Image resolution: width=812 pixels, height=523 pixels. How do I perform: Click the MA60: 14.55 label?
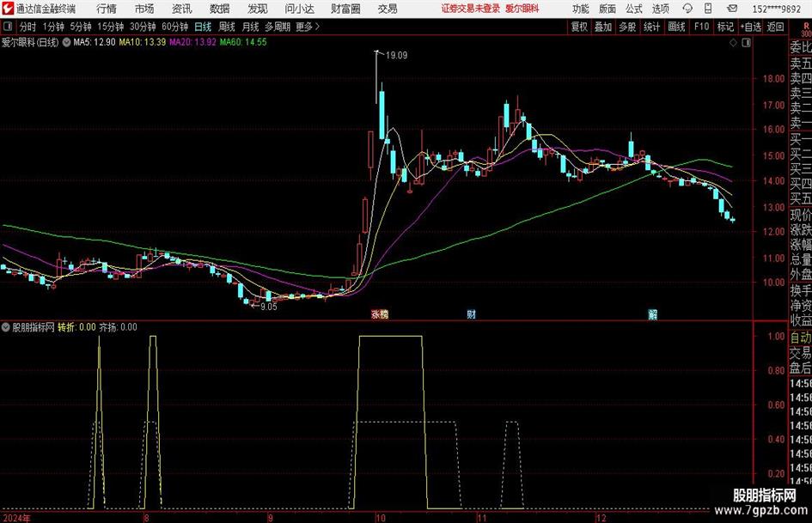tap(243, 42)
